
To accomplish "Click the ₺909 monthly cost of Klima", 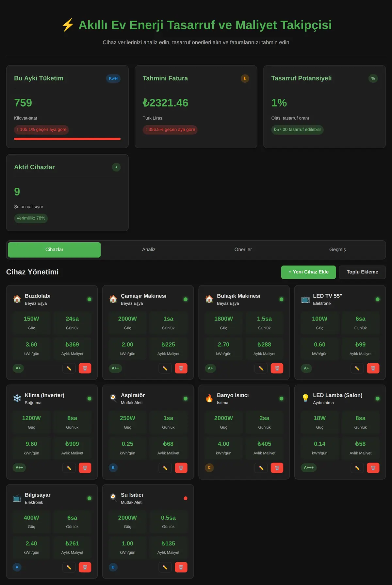I will (x=72, y=444).
